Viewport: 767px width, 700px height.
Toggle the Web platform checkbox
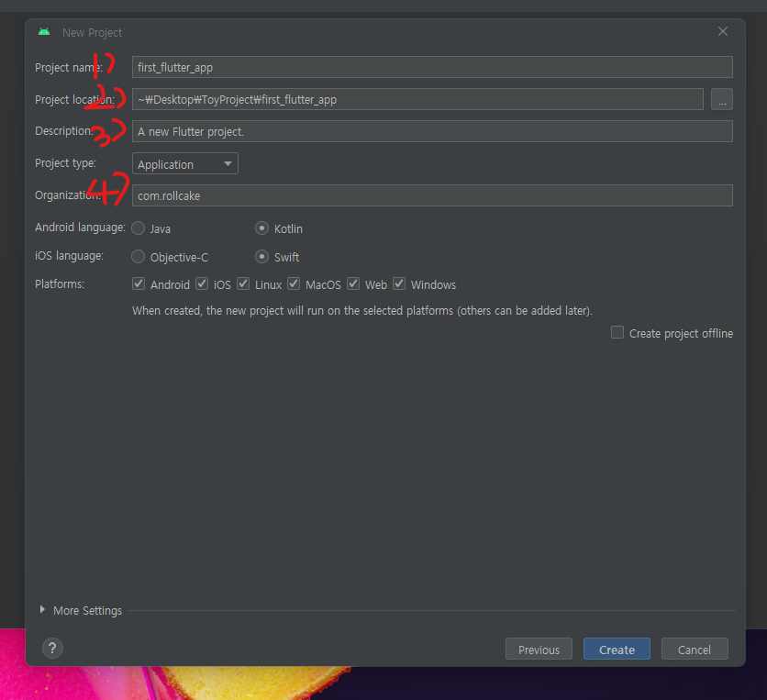pyautogui.click(x=353, y=283)
